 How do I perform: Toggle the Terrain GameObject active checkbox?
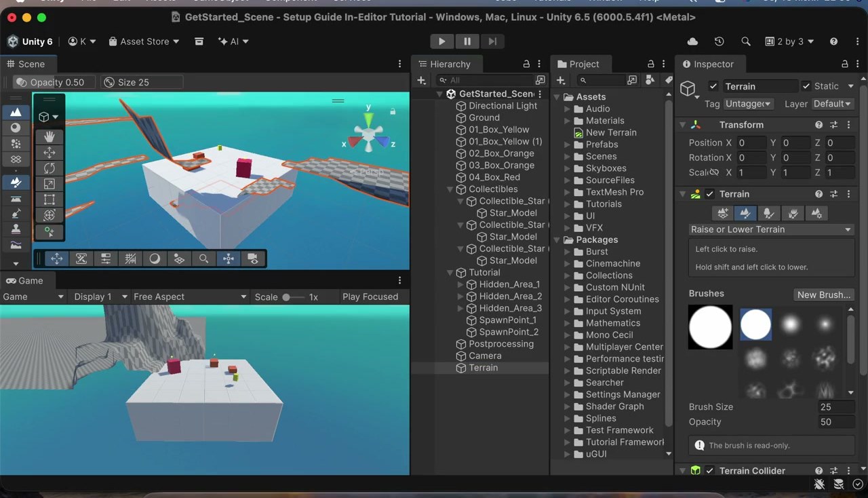pyautogui.click(x=713, y=86)
